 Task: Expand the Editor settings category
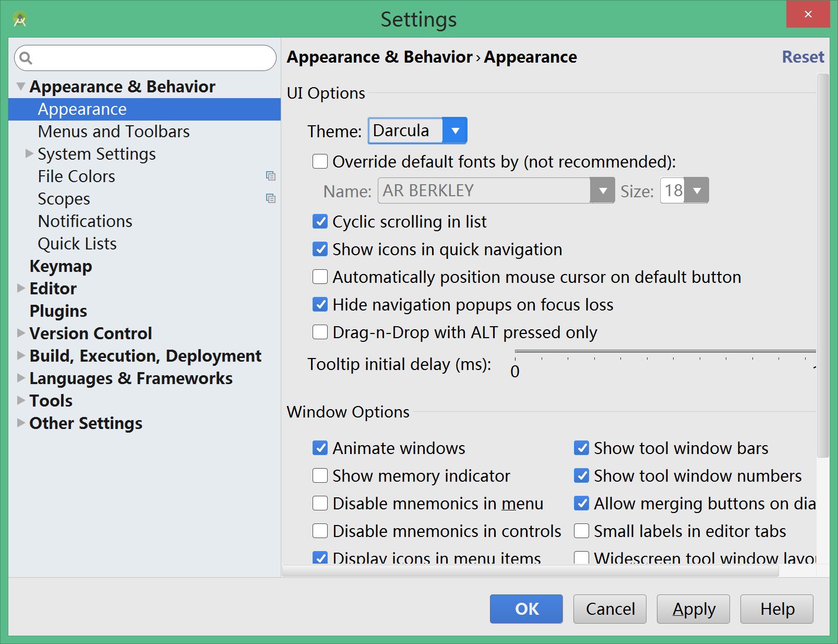click(21, 288)
